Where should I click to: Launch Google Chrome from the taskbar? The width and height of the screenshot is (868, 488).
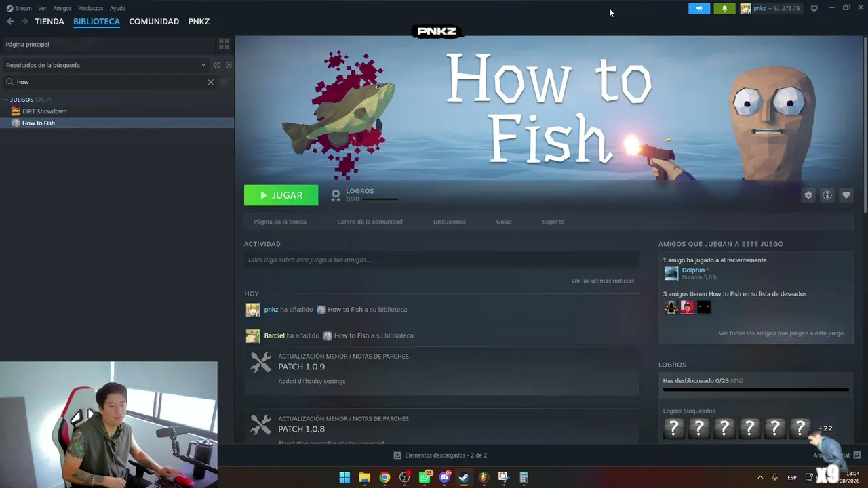384,477
